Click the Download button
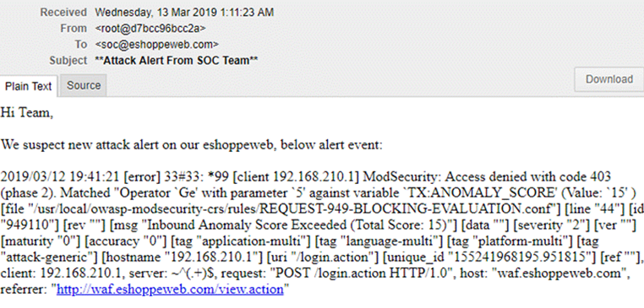 click(609, 79)
